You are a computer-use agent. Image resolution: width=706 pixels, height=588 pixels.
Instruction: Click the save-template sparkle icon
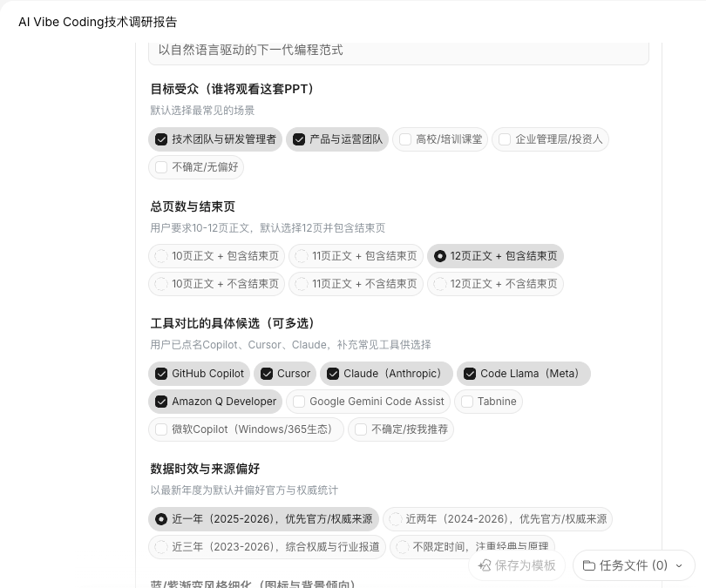[485, 565]
